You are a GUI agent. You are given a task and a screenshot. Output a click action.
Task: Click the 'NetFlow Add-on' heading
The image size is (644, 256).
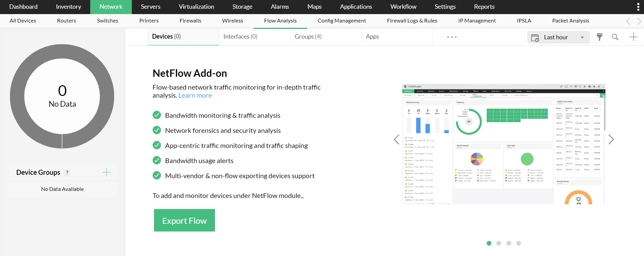pos(190,73)
